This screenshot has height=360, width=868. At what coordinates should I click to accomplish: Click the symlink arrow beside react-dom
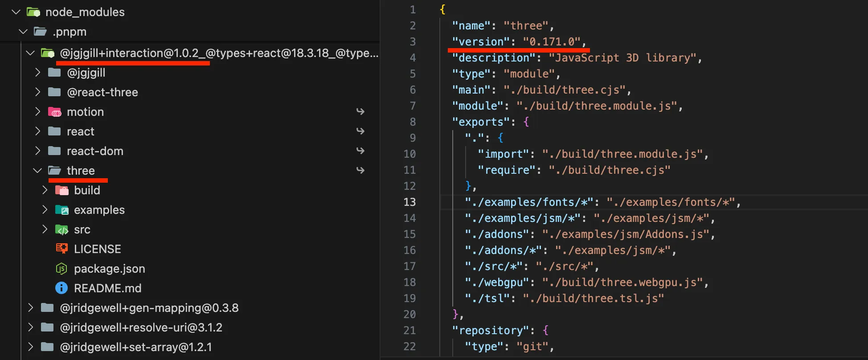360,151
